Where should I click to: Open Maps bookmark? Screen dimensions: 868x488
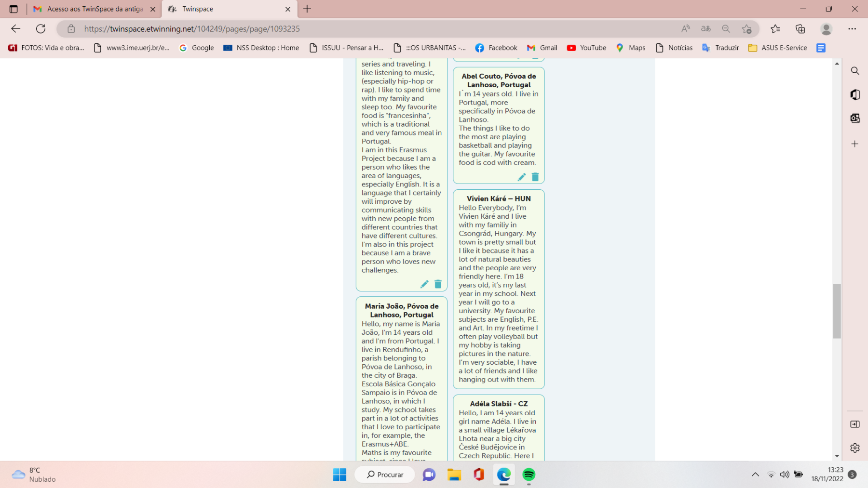[630, 48]
